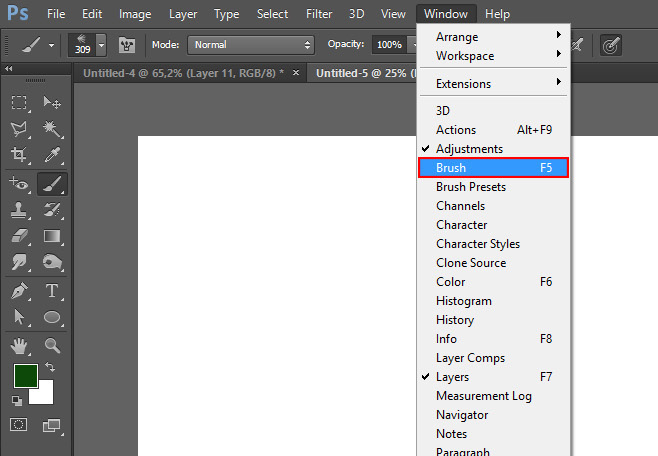Switch to the Untitled-4 document tab
Image resolution: width=658 pixels, height=456 pixels.
click(183, 73)
